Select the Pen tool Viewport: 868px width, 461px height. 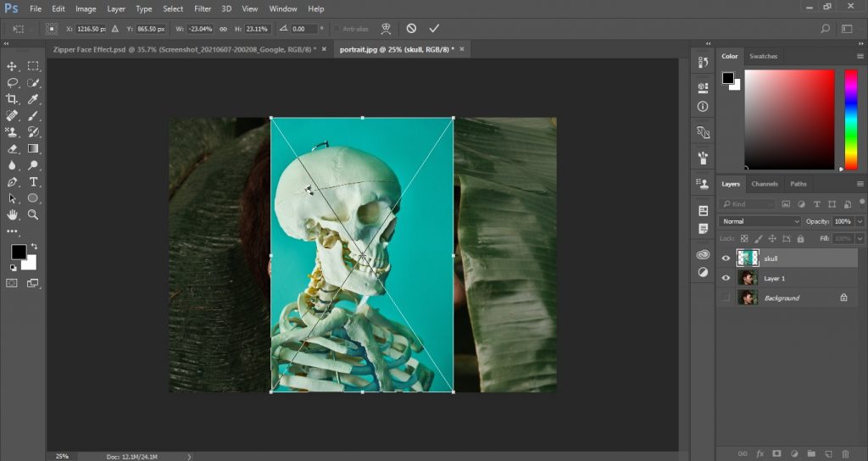click(x=12, y=181)
